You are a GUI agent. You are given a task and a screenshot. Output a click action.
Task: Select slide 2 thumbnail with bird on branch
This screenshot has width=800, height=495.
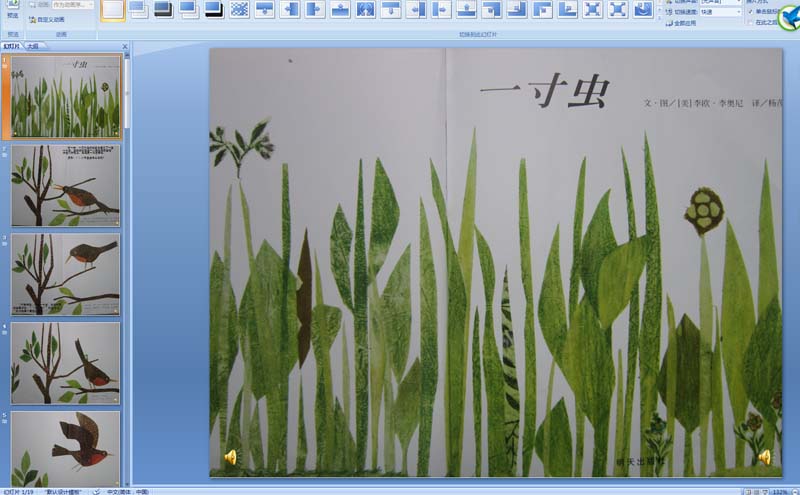(66, 185)
